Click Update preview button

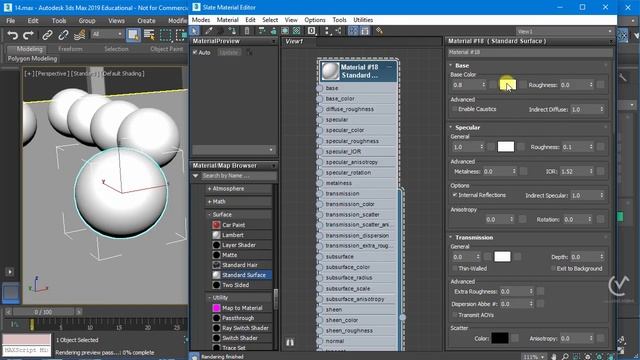click(229, 53)
